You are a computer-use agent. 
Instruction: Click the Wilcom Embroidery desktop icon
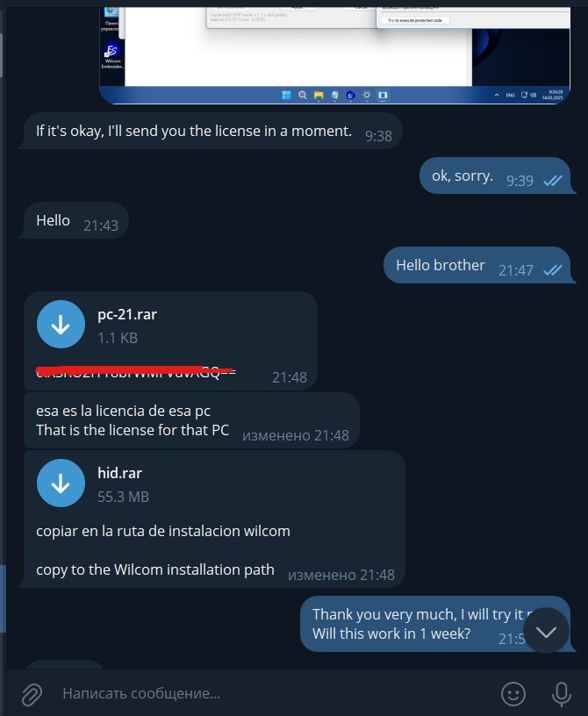click(112, 56)
